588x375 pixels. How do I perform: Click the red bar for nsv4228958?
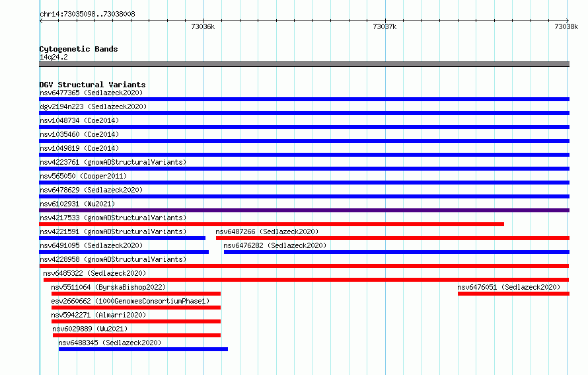point(304,266)
